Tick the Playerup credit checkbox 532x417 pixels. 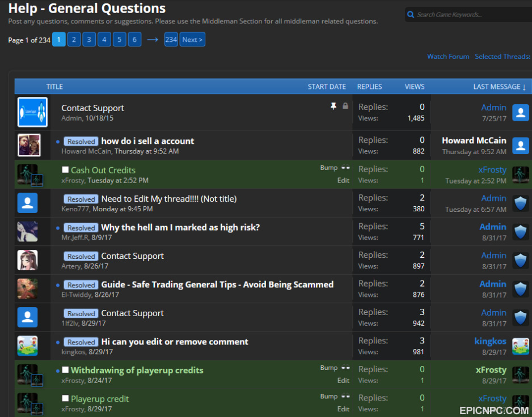coord(65,398)
